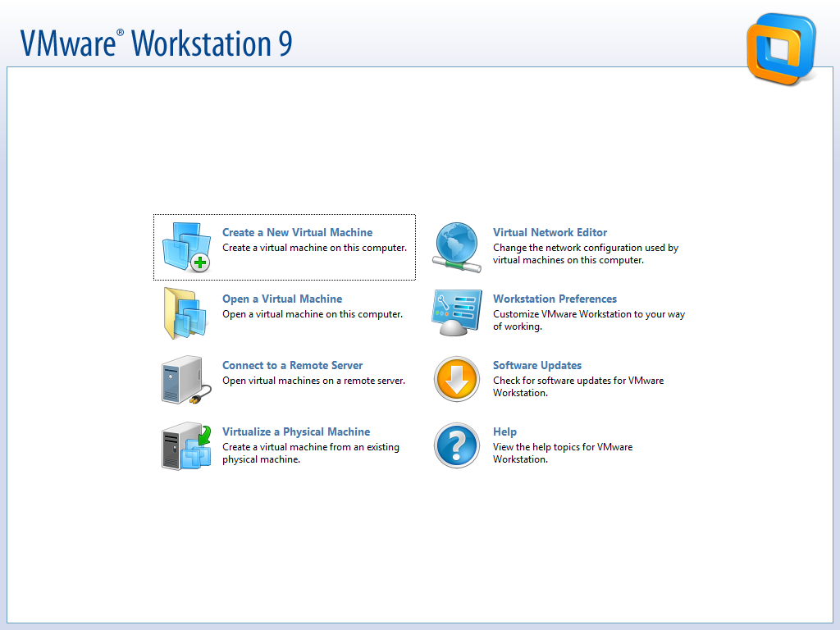Click text 'Create a virtual machine on this computer.'
Image resolution: width=840 pixels, height=630 pixels.
(314, 248)
